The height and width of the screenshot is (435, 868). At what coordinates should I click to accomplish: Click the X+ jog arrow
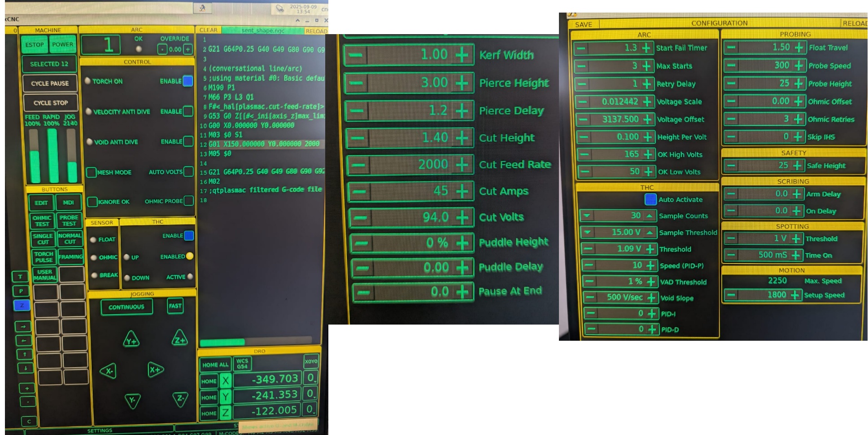pyautogui.click(x=155, y=370)
